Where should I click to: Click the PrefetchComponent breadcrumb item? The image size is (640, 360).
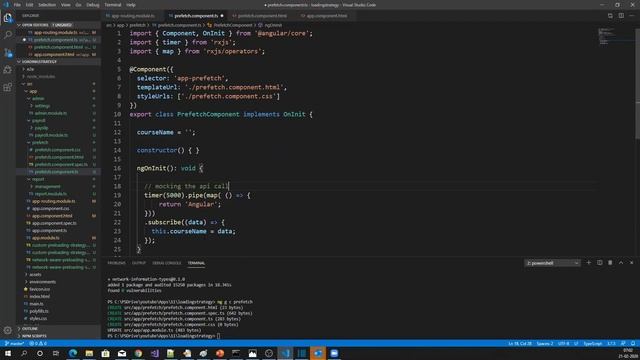pyautogui.click(x=233, y=25)
